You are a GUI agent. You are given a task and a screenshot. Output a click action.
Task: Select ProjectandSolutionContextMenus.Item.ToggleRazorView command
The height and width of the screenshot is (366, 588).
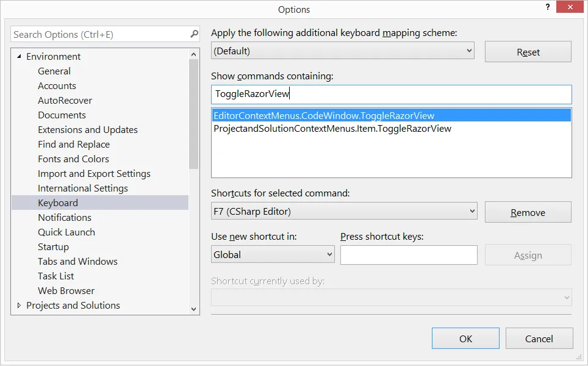(x=332, y=129)
